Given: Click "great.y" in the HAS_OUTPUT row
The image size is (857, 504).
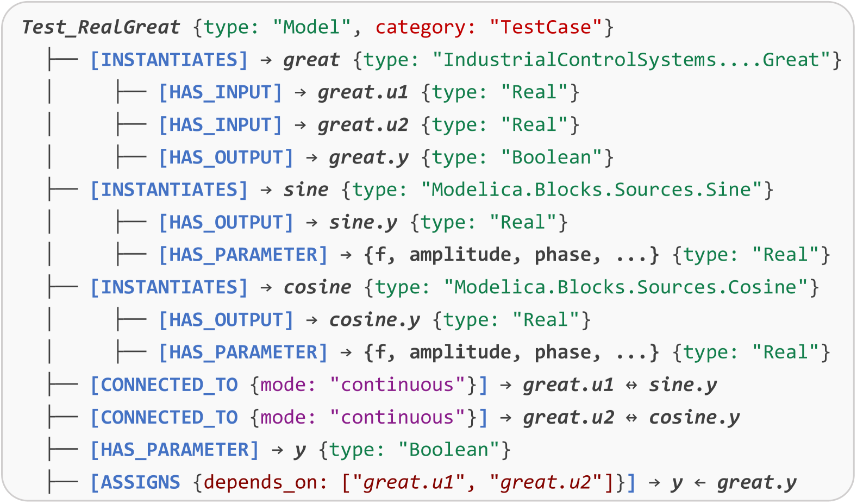Looking at the screenshot, I should pyautogui.click(x=369, y=157).
